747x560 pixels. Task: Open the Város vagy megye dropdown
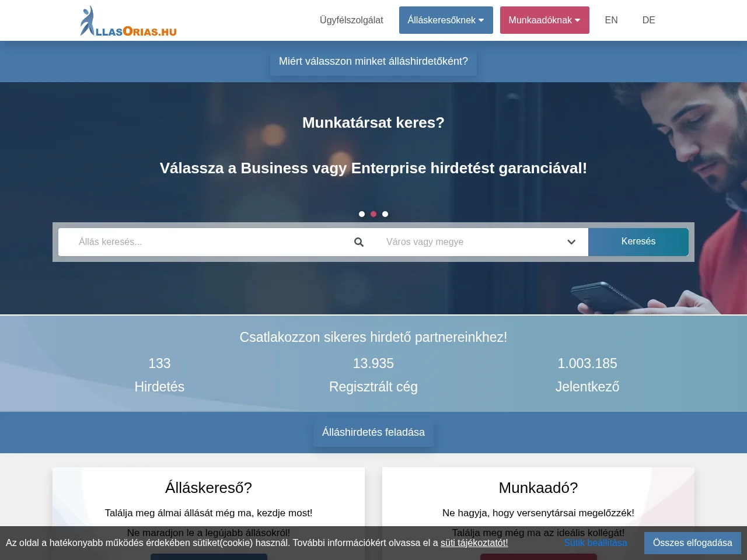[481, 242]
